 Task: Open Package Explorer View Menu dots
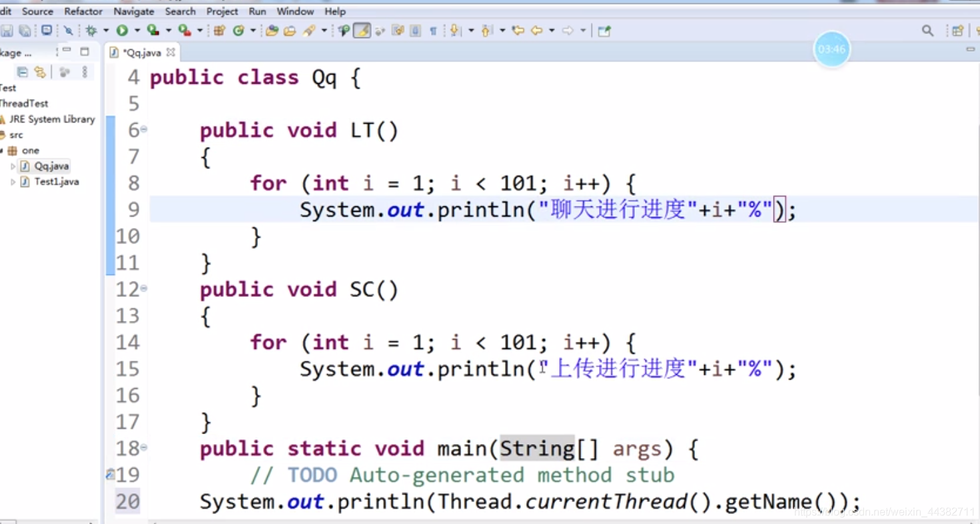click(85, 72)
